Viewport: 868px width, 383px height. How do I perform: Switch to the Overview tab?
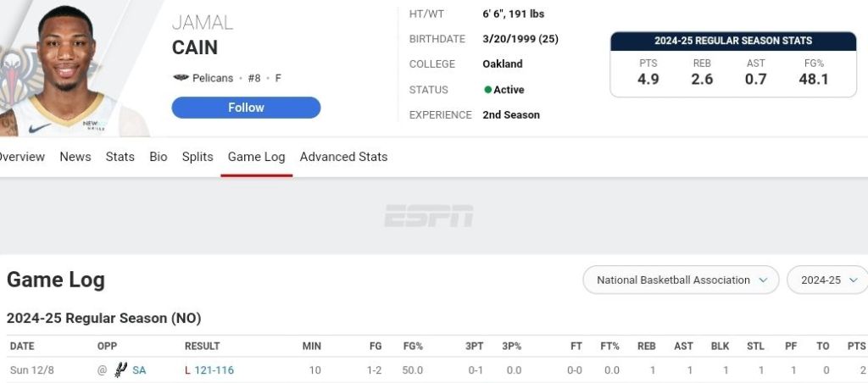(x=21, y=157)
